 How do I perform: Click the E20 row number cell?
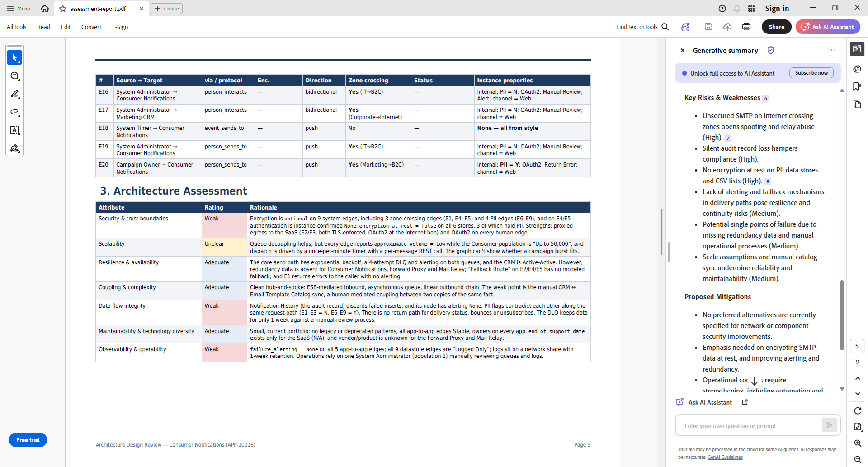[104, 168]
